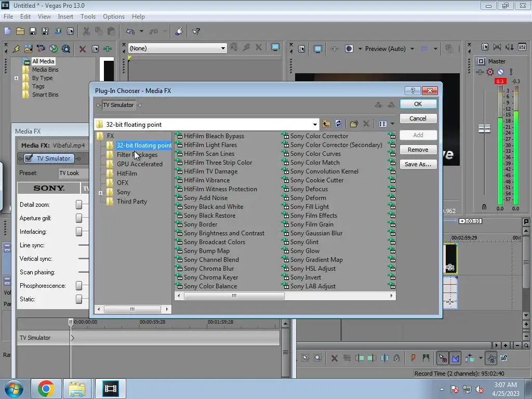
Task: Click OK in Plug-In Chooser
Action: (418, 104)
